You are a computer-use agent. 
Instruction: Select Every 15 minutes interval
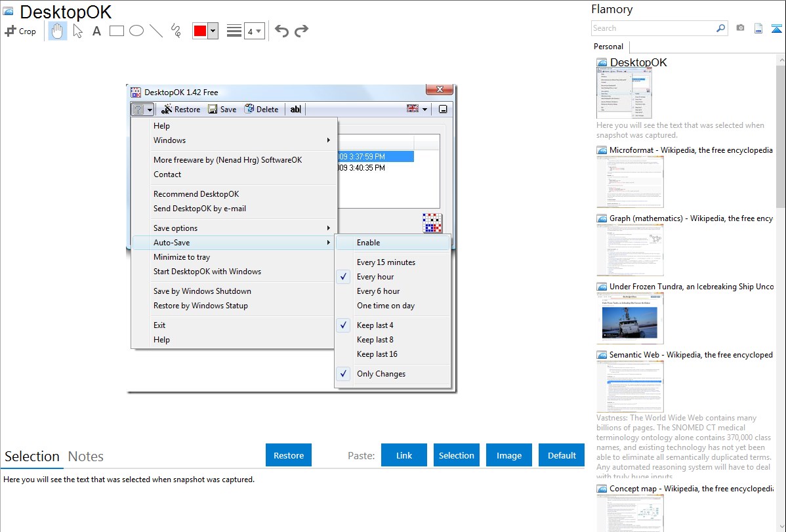(393, 262)
